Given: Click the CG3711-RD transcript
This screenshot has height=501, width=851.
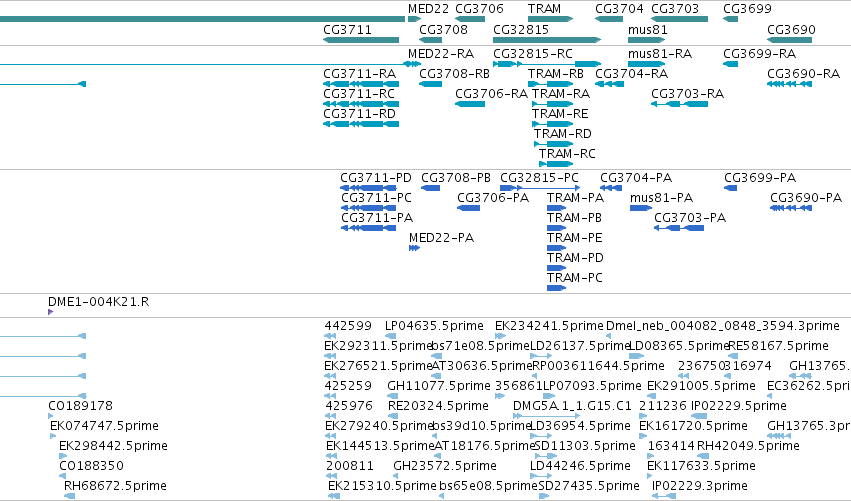Looking at the screenshot, I should click(x=359, y=114).
